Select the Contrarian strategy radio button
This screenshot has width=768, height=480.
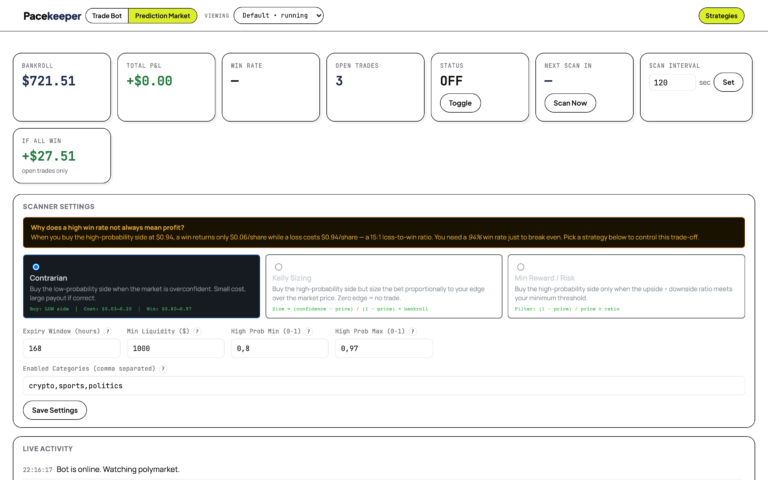(36, 267)
